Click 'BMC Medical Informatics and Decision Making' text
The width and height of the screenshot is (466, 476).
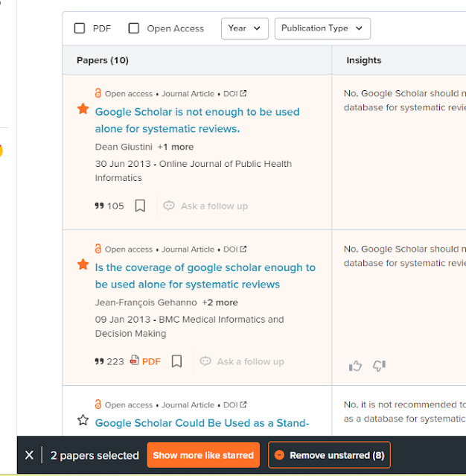[x=189, y=326]
